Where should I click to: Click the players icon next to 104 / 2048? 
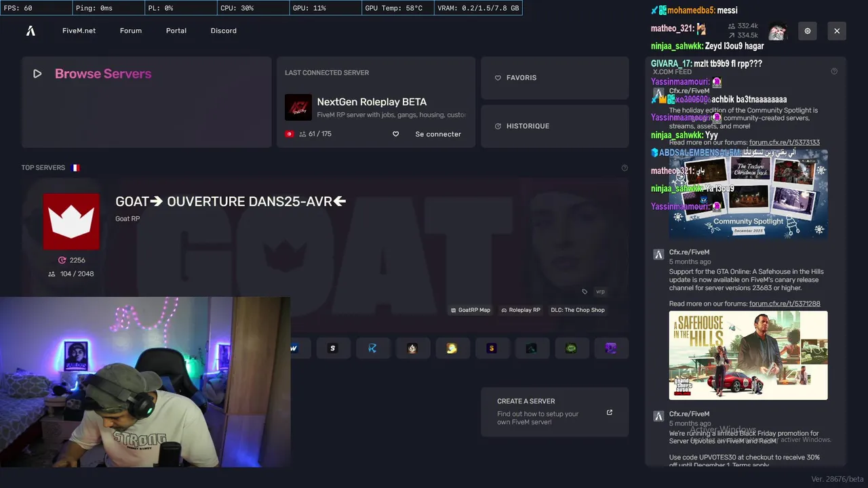tap(52, 274)
